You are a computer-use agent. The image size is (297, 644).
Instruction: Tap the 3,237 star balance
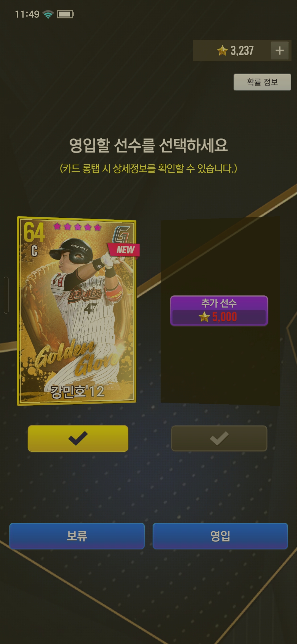point(242,51)
